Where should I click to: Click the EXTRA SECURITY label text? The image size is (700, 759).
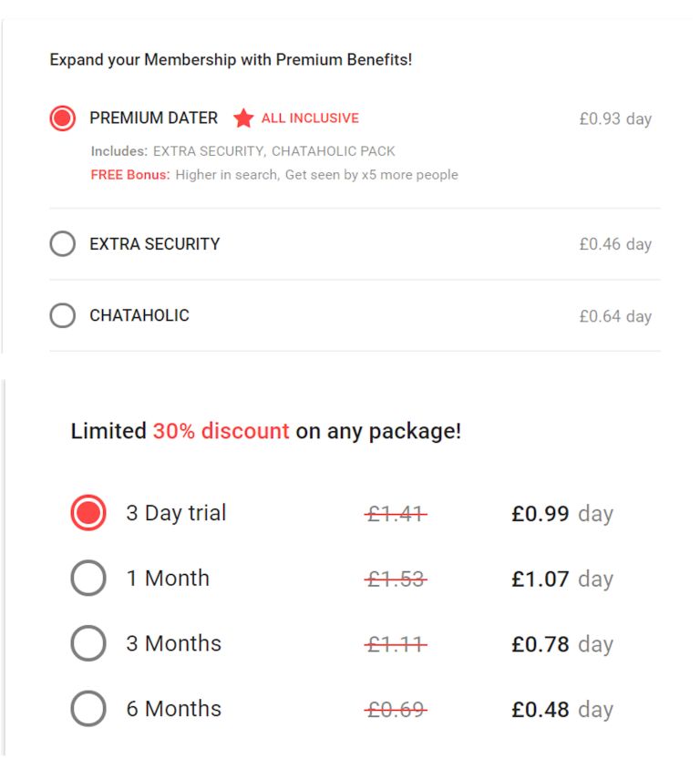point(154,244)
